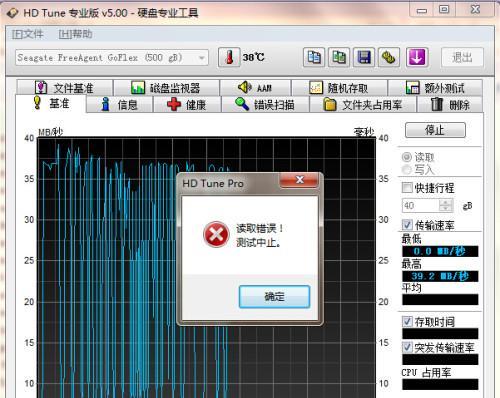Toggle the 突发传输速率 checkbox
The image size is (500, 398).
click(x=407, y=347)
